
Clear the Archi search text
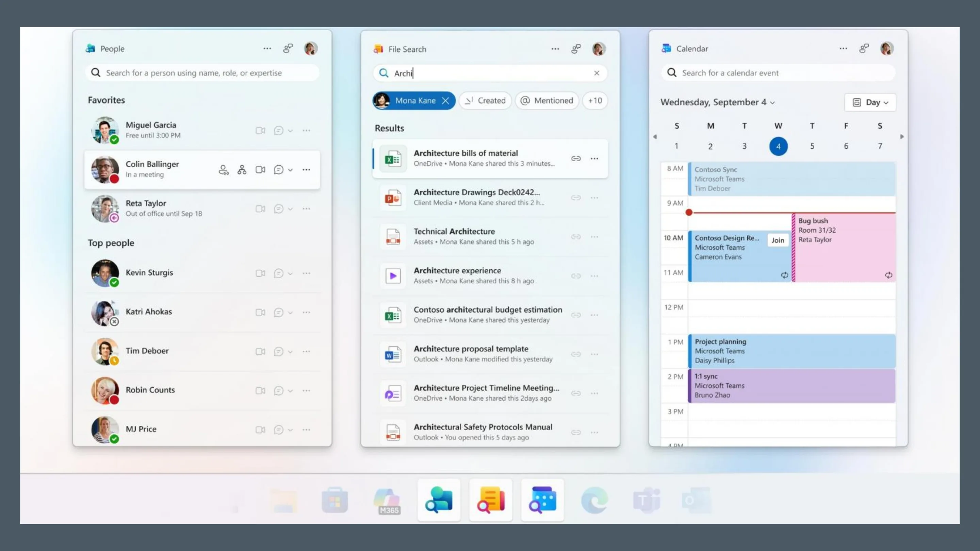click(597, 73)
